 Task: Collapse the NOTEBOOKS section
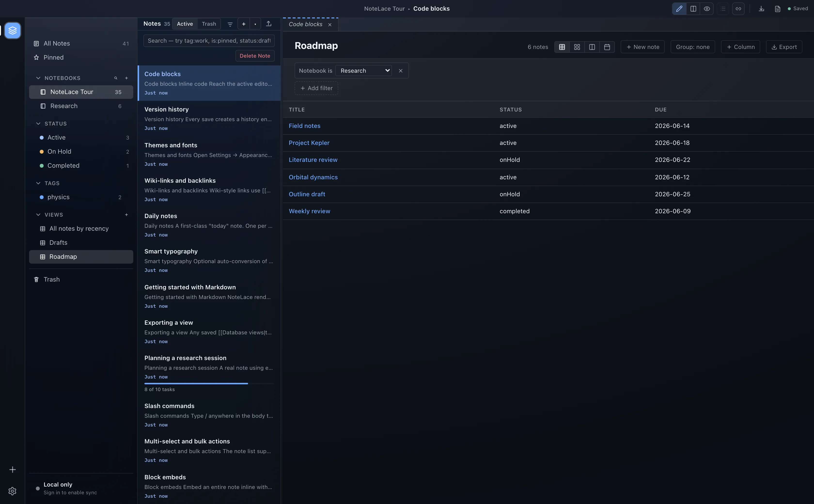pos(38,78)
